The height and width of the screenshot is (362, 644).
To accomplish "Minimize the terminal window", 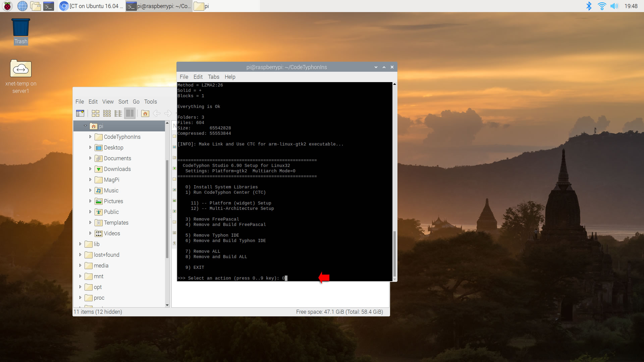I will point(376,67).
